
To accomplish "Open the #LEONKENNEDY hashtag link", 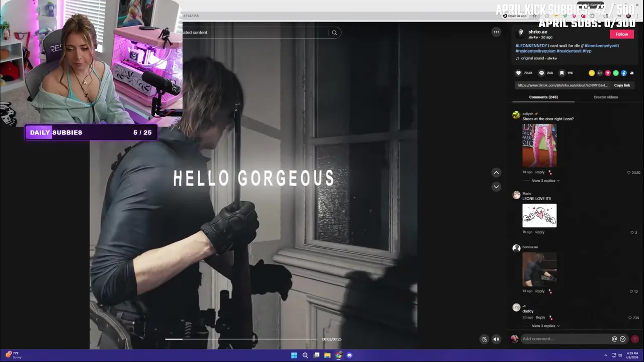I will 531,46.
